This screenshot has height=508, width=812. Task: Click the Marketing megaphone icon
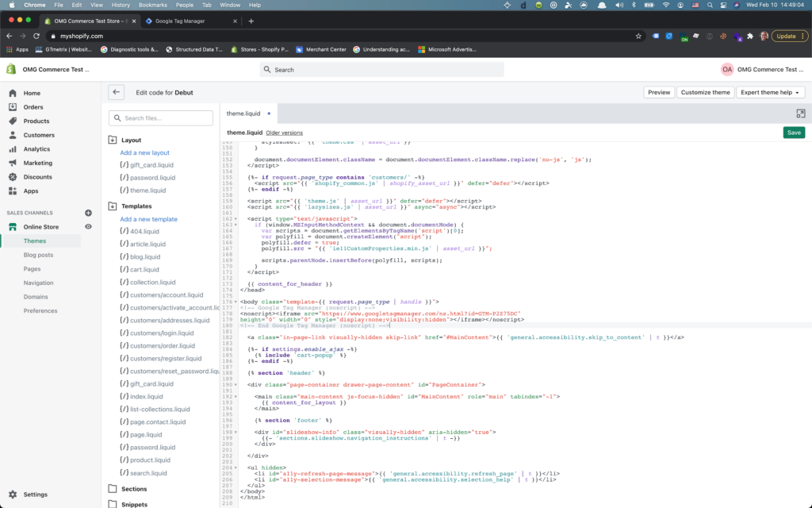pyautogui.click(x=13, y=164)
